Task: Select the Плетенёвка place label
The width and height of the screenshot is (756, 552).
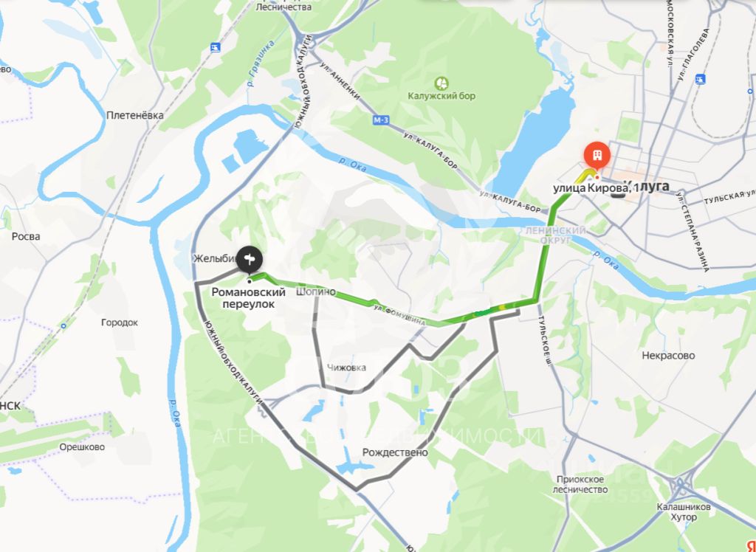Action: [x=135, y=115]
